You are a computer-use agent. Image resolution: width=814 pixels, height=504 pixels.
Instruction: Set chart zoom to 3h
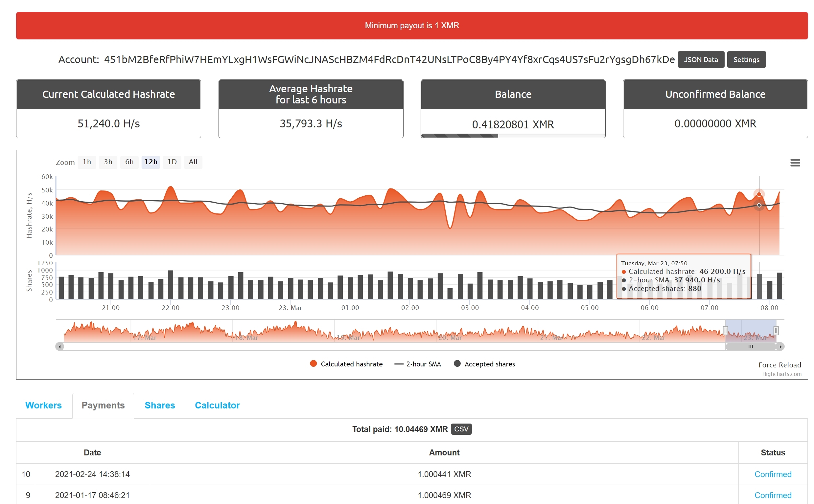coord(108,162)
